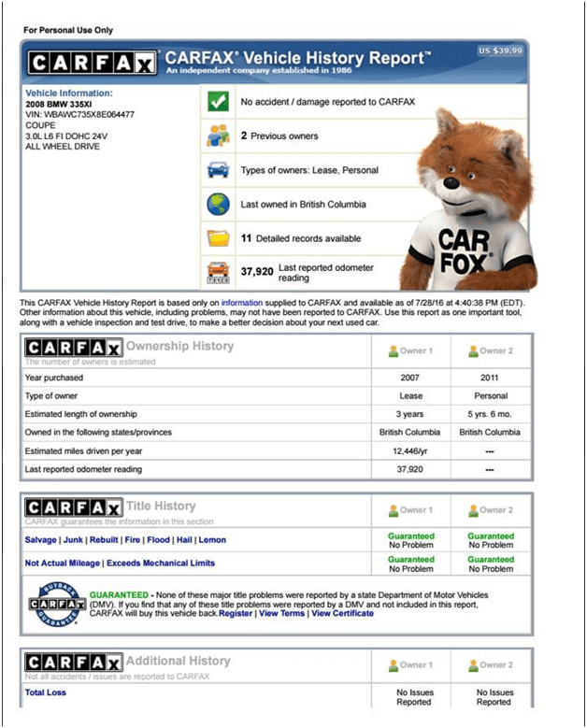Open the Fire title link
The image size is (587, 728).
tap(133, 540)
